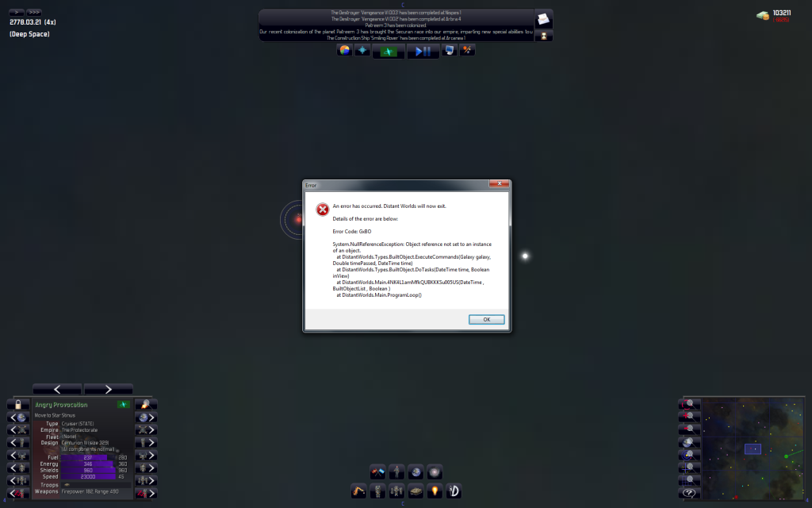
Task: Open the single ship icon in bottom bar
Action: 377,491
